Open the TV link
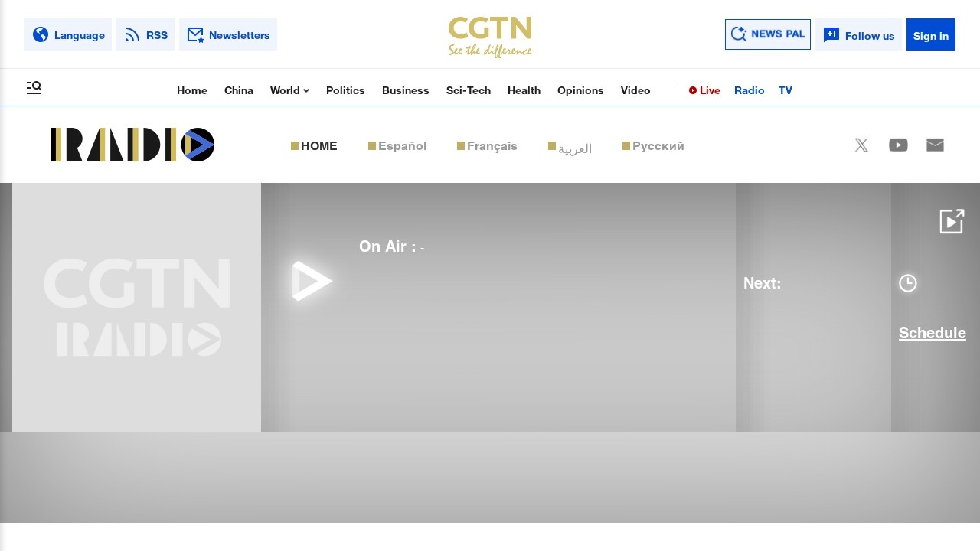 [786, 90]
